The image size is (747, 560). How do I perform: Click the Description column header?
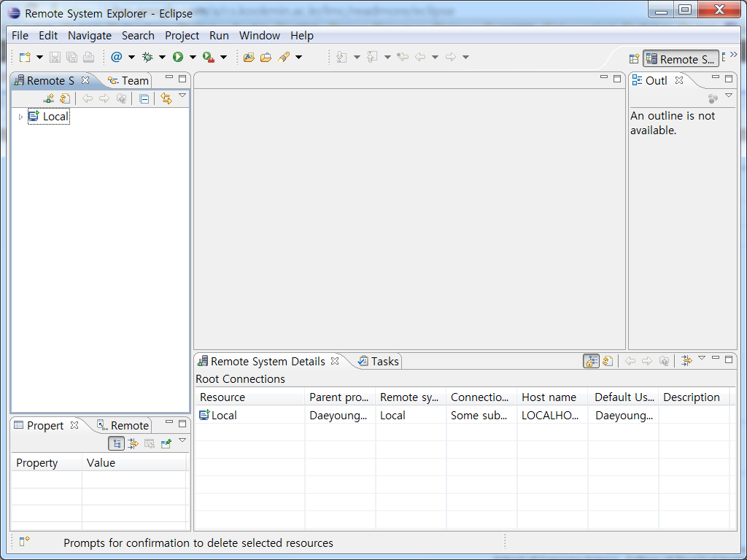[694, 397]
